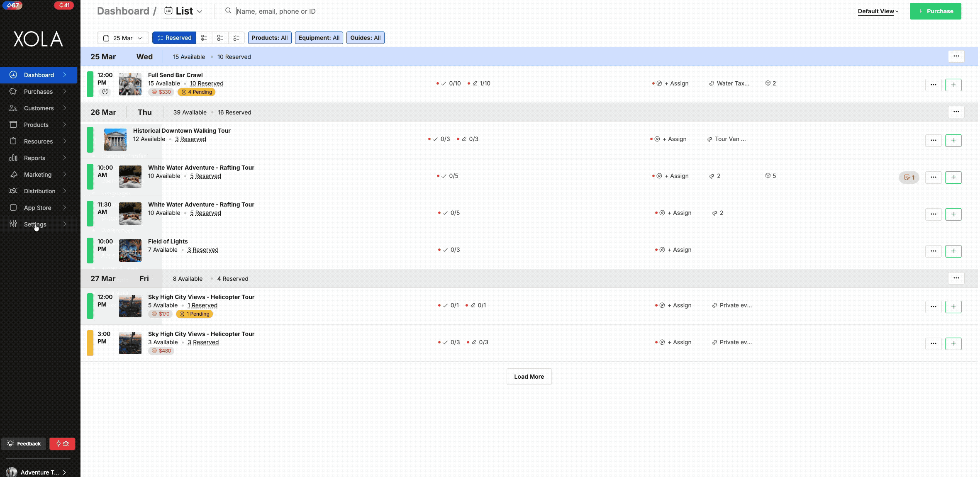Expand the Default View dropdown

(878, 11)
